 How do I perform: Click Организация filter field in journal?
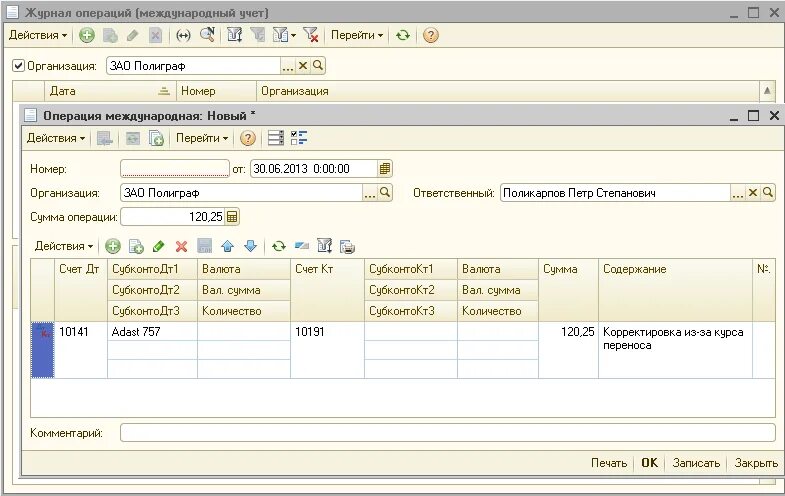[x=193, y=66]
